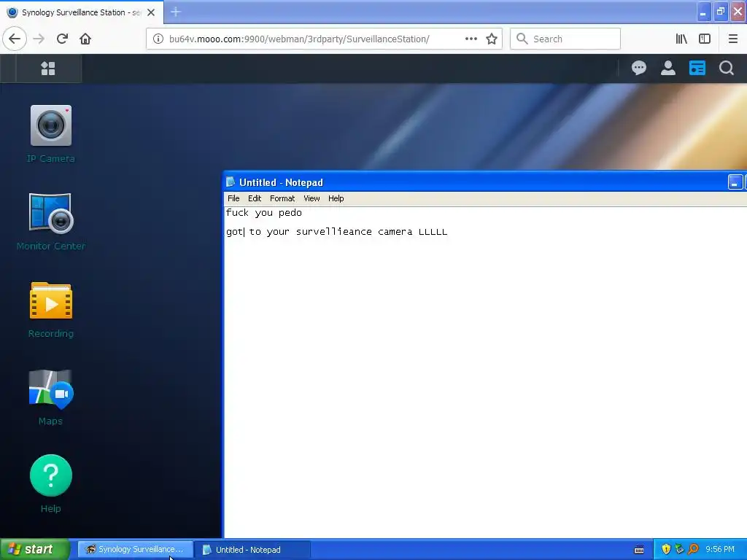Go back to the previous page
The image size is (747, 560).
15,39
